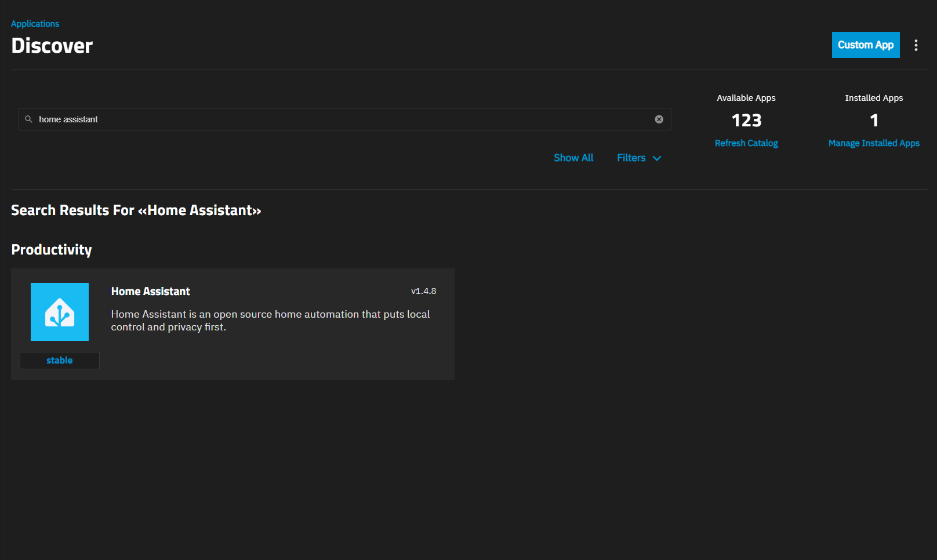
Task: Open the three-dot more options menu
Action: (x=916, y=45)
